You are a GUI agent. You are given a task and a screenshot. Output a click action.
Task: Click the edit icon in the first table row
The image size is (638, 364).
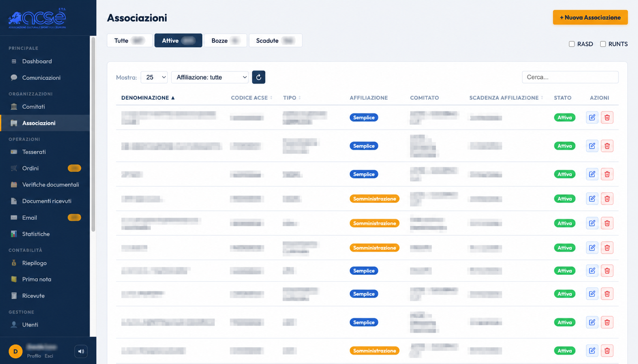pos(592,118)
